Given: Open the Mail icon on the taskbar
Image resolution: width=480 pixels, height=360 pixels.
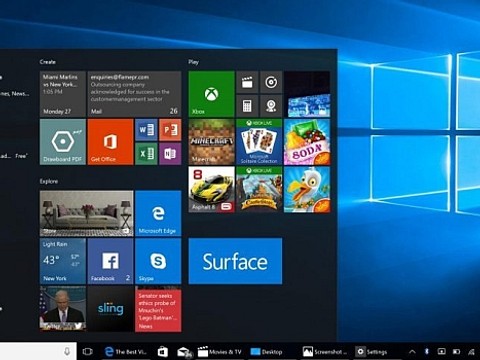Looking at the screenshot, I should click(184, 352).
